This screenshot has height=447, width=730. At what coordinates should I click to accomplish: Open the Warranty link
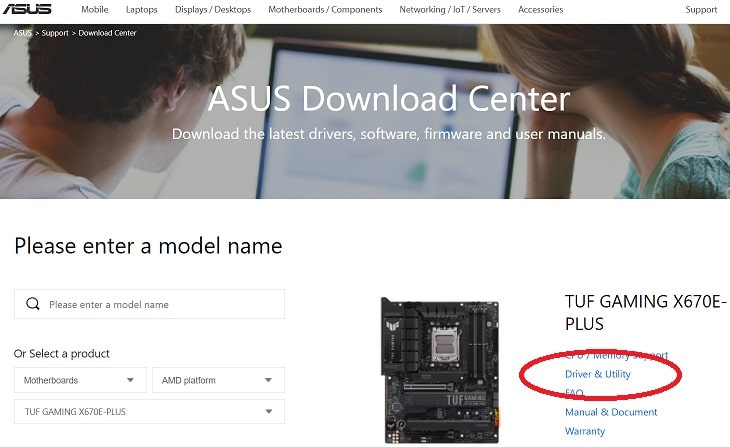click(x=585, y=431)
